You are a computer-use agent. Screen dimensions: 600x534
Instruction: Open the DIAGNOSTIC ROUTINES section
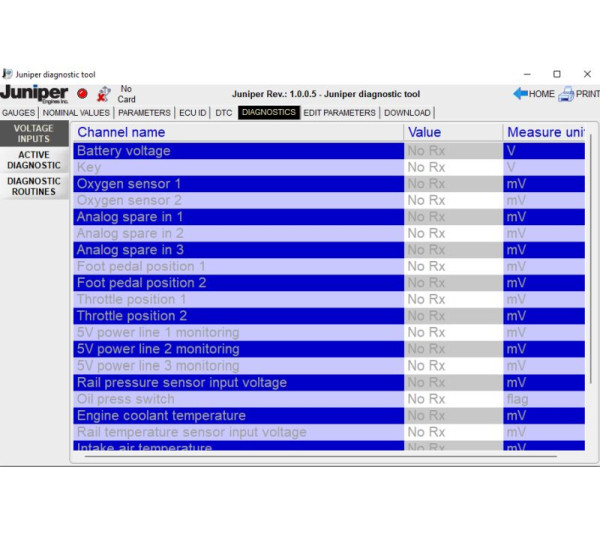coord(34,187)
